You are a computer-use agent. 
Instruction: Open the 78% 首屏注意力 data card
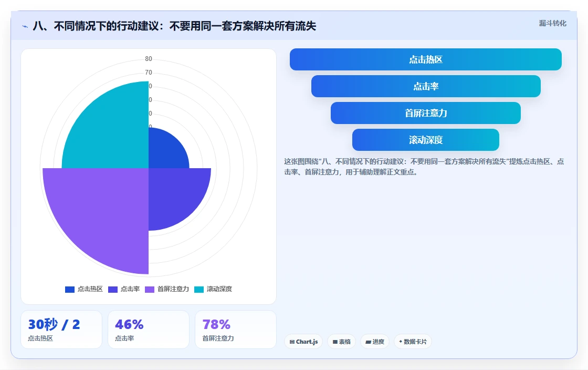[x=236, y=330]
